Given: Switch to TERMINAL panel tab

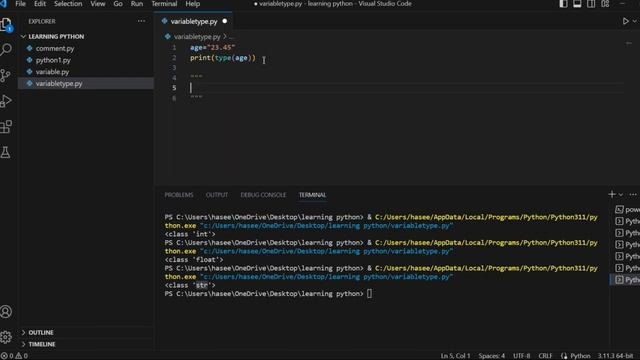Looking at the screenshot, I should click(312, 195).
